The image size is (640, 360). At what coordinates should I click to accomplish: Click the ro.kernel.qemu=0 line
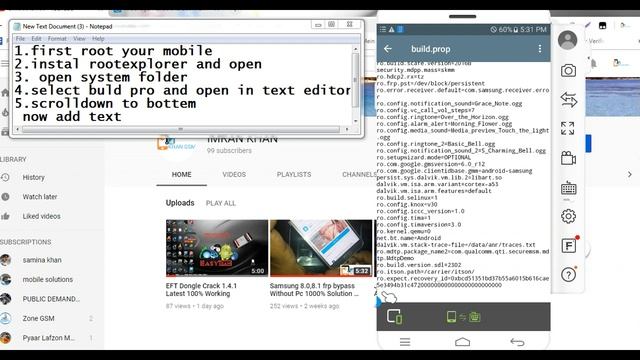click(403, 231)
